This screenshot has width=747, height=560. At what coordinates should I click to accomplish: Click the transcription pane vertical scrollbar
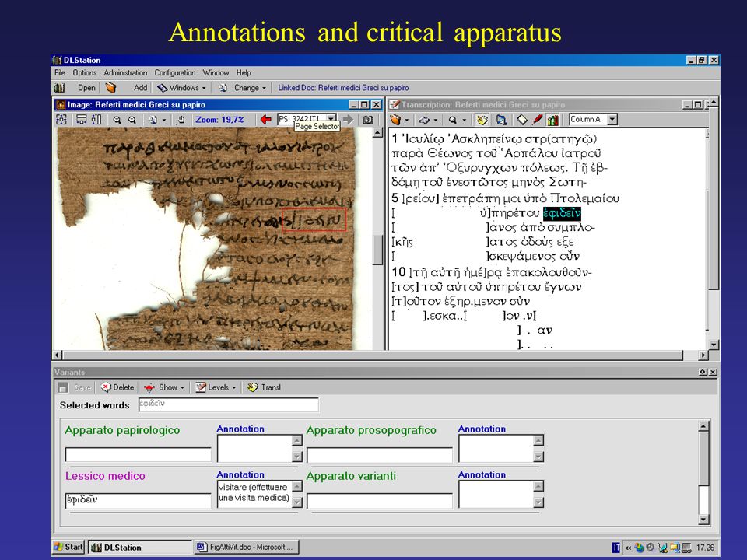point(714,224)
